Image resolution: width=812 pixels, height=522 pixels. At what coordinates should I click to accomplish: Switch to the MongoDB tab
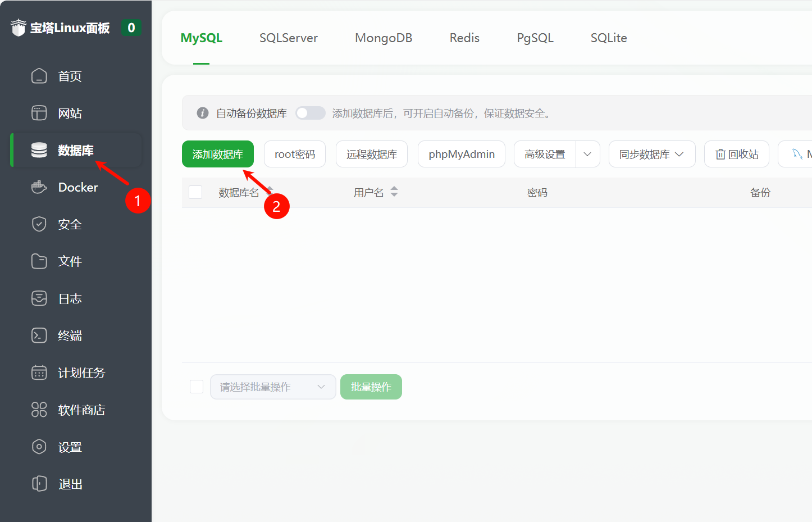click(384, 38)
